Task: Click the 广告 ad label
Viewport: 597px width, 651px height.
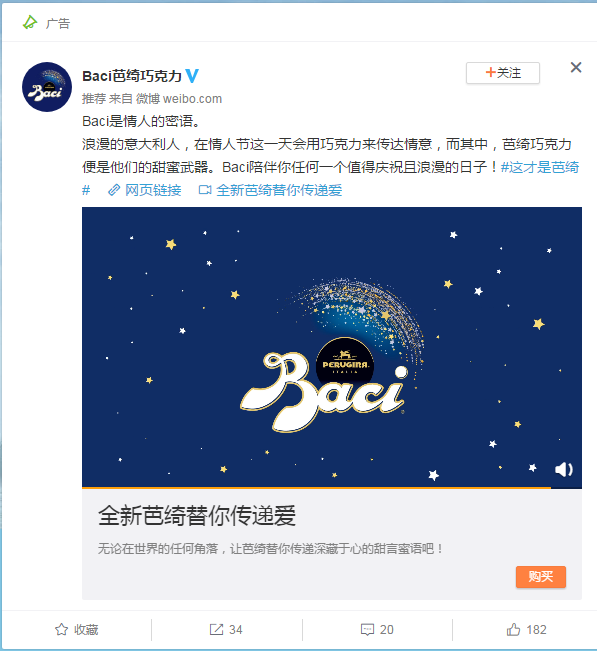Action: click(58, 23)
